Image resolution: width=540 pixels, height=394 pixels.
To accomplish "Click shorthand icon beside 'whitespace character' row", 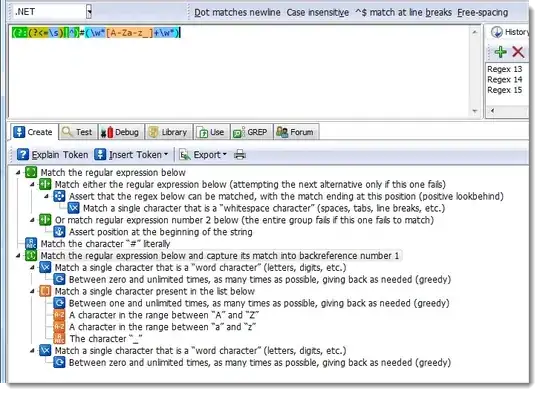I will click(73, 208).
